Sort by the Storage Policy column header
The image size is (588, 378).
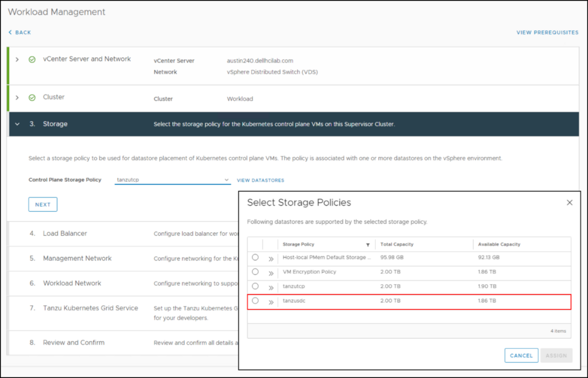(298, 244)
